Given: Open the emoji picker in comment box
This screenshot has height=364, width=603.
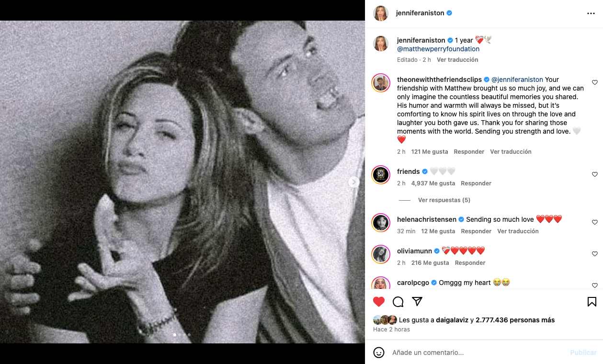Looking at the screenshot, I should point(379,353).
